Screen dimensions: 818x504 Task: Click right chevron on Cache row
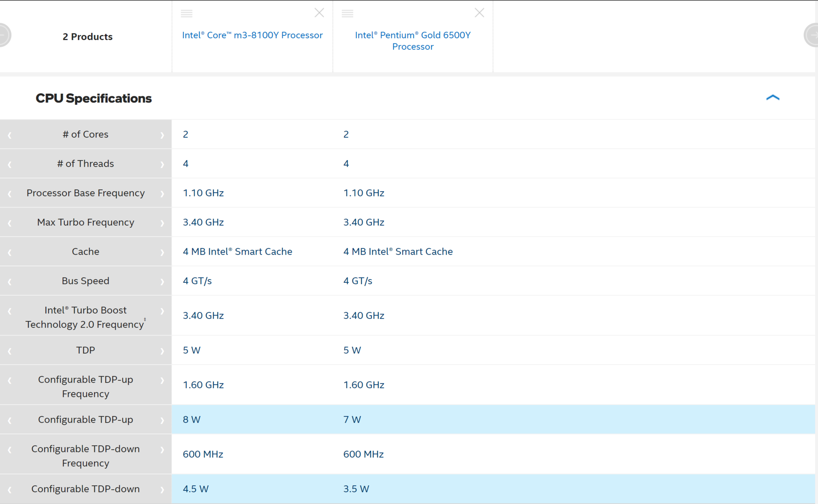coord(162,253)
